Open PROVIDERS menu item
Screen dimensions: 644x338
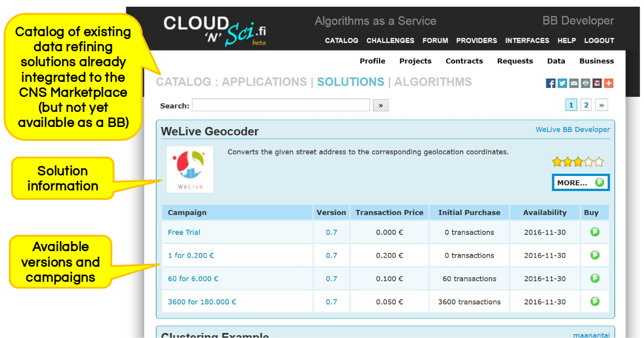click(x=476, y=41)
